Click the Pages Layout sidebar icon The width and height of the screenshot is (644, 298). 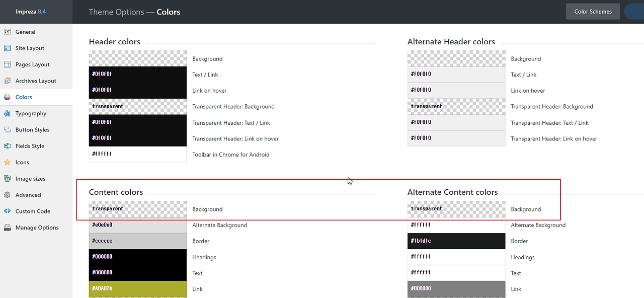tap(7, 64)
